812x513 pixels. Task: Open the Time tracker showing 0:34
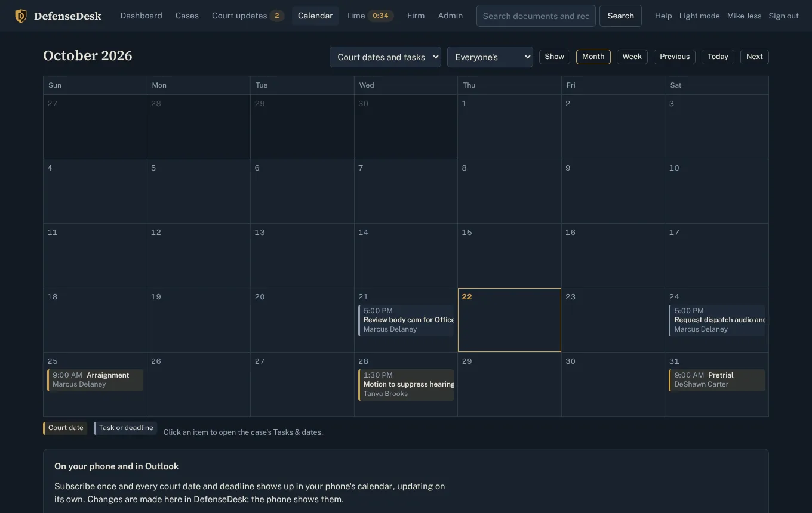[370, 16]
